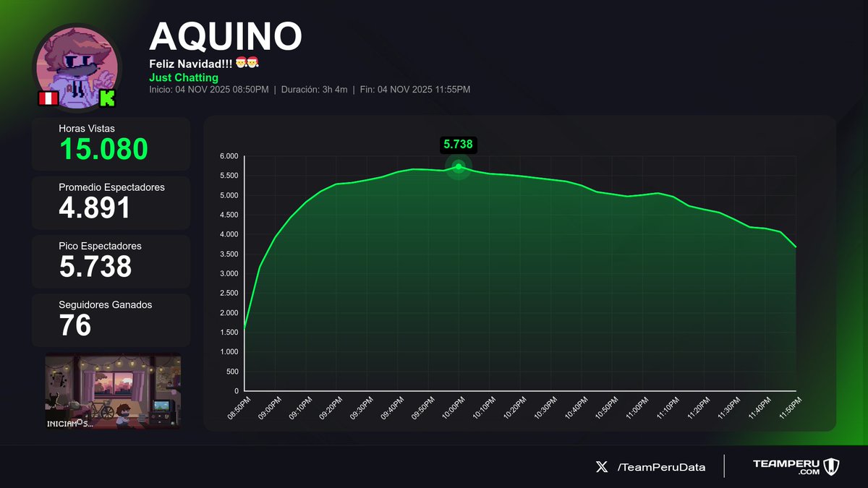Click 'Duración: 3h 4m' text
The image size is (868, 488).
click(x=314, y=90)
